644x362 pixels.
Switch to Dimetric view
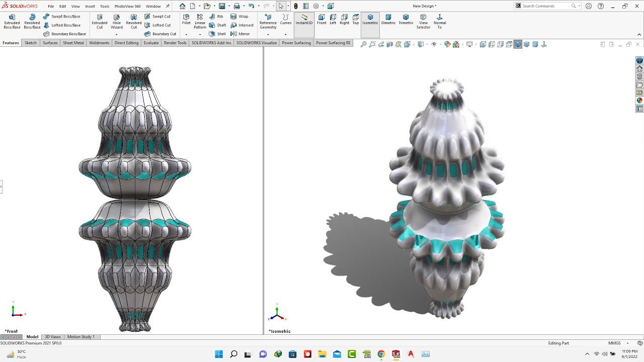pyautogui.click(x=388, y=20)
